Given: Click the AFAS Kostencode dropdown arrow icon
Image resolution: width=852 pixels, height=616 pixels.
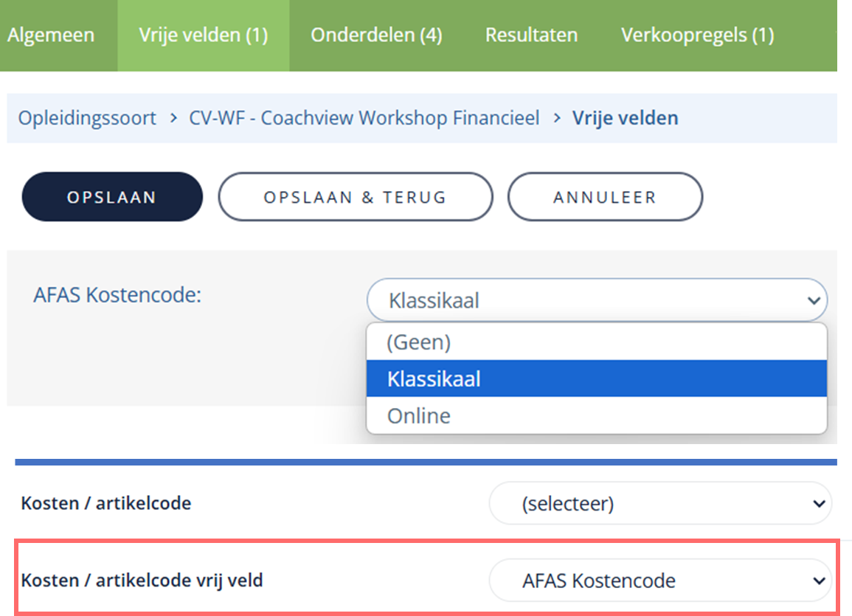Looking at the screenshot, I should click(814, 300).
